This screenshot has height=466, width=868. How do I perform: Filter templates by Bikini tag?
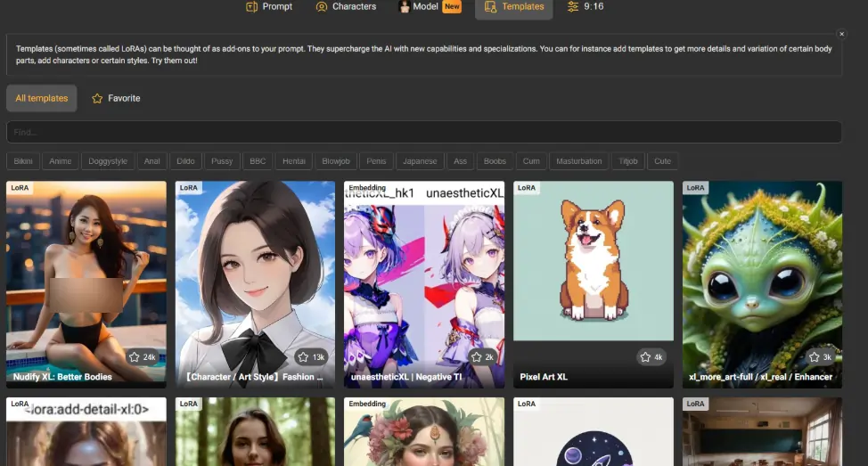click(22, 161)
